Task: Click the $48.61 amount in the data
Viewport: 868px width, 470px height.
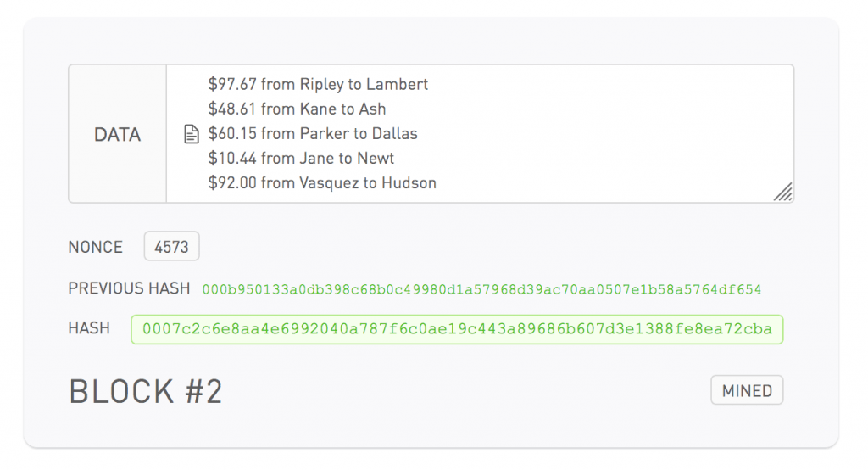Action: pyautogui.click(x=232, y=109)
